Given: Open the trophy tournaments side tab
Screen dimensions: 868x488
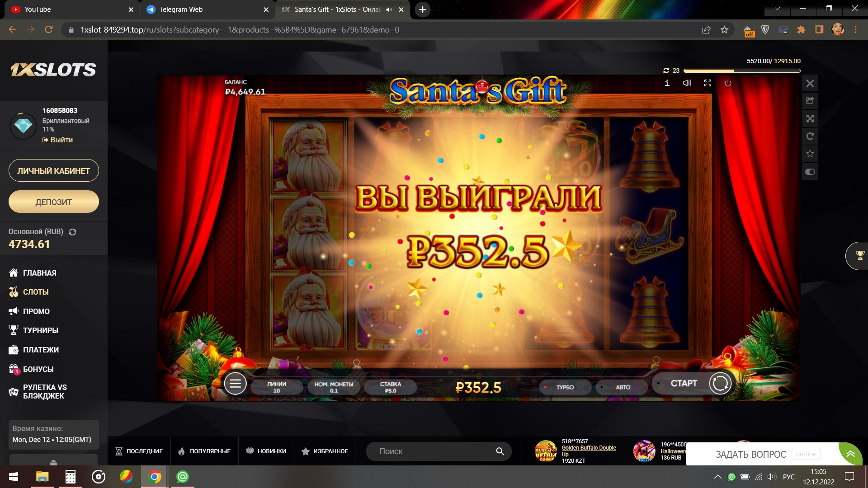Looking at the screenshot, I should tap(859, 256).
